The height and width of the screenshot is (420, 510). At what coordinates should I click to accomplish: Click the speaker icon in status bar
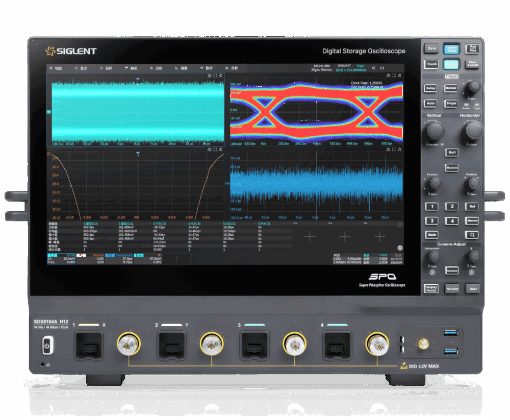(x=373, y=67)
